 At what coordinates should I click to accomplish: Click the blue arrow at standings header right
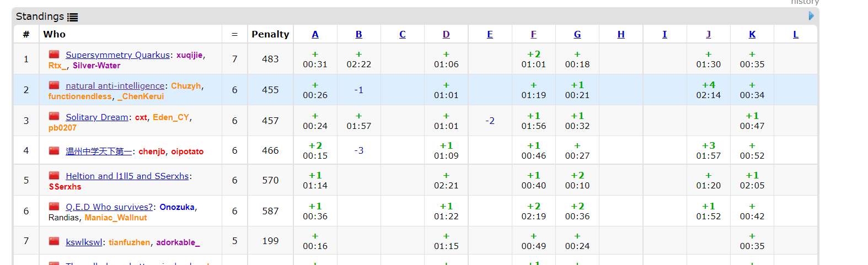811,16
